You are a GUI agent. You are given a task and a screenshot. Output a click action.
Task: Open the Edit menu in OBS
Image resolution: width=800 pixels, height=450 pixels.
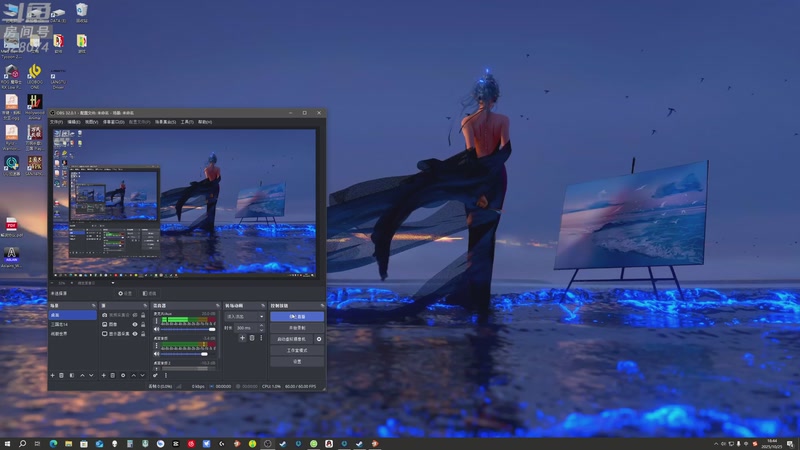[x=74, y=122]
